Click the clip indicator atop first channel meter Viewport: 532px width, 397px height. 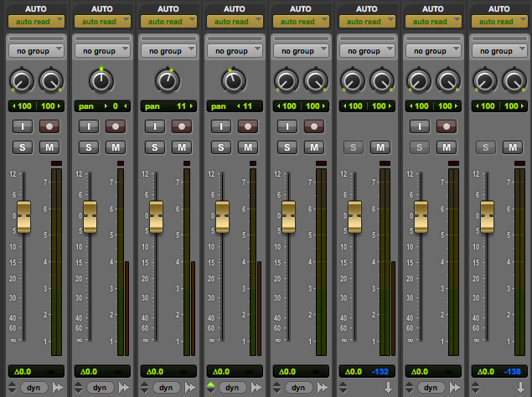coord(56,163)
